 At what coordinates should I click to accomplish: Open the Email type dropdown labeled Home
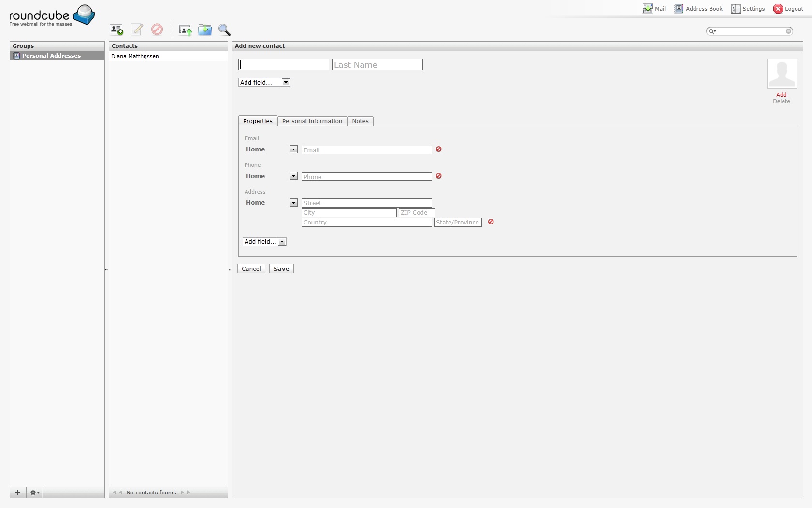293,149
